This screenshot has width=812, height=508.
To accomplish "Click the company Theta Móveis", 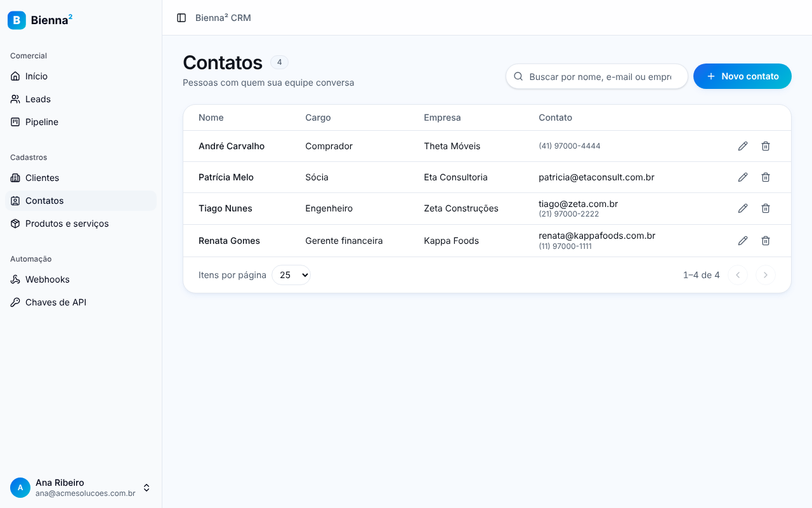I will coord(452,146).
